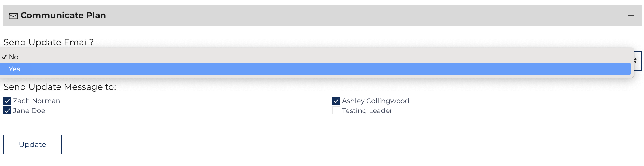Click the checkmark icon next to No
Viewport: 644px width, 166px height.
(4, 57)
